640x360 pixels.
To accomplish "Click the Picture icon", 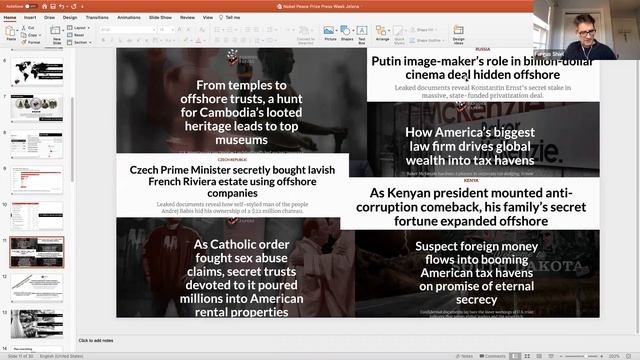I will click(x=329, y=31).
